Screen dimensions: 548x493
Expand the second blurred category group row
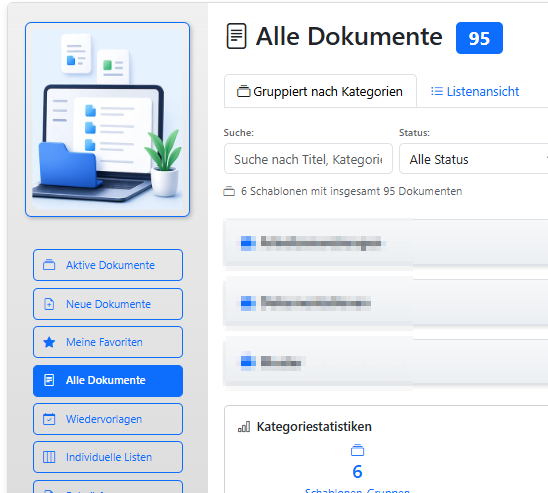[385, 303]
